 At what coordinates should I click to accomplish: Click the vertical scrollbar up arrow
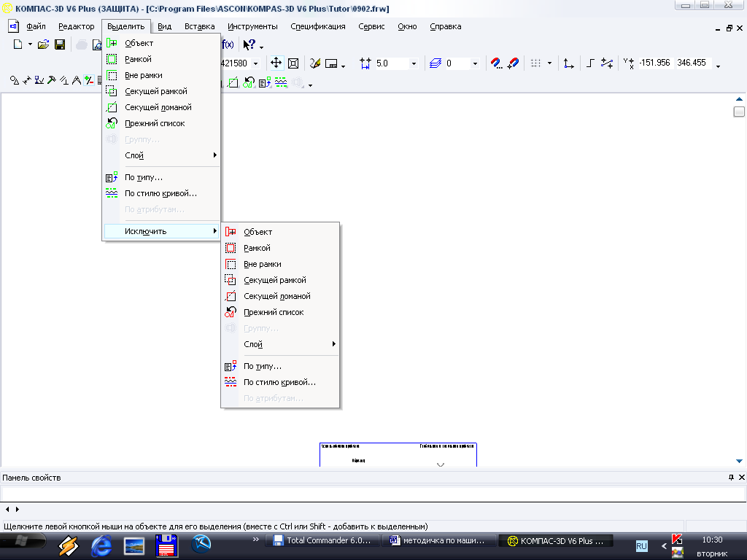point(739,99)
